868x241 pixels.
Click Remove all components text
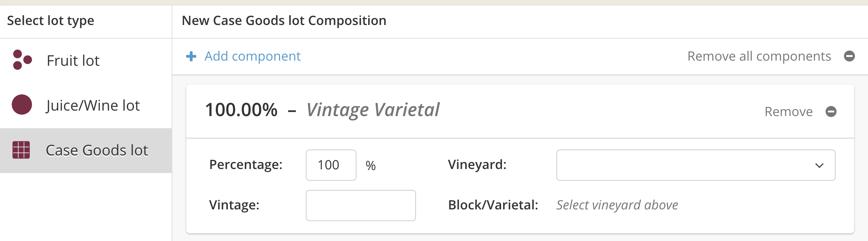(759, 56)
